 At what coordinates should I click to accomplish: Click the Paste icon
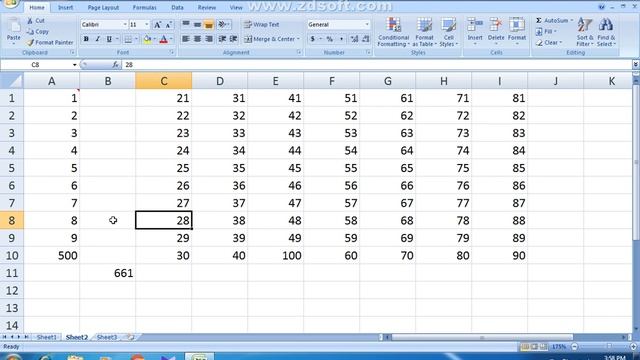[x=14, y=25]
